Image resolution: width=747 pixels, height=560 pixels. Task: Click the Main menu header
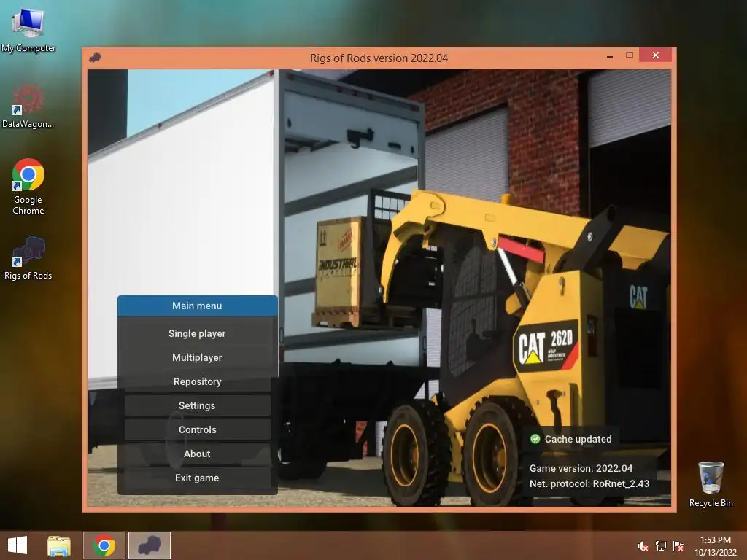click(197, 306)
